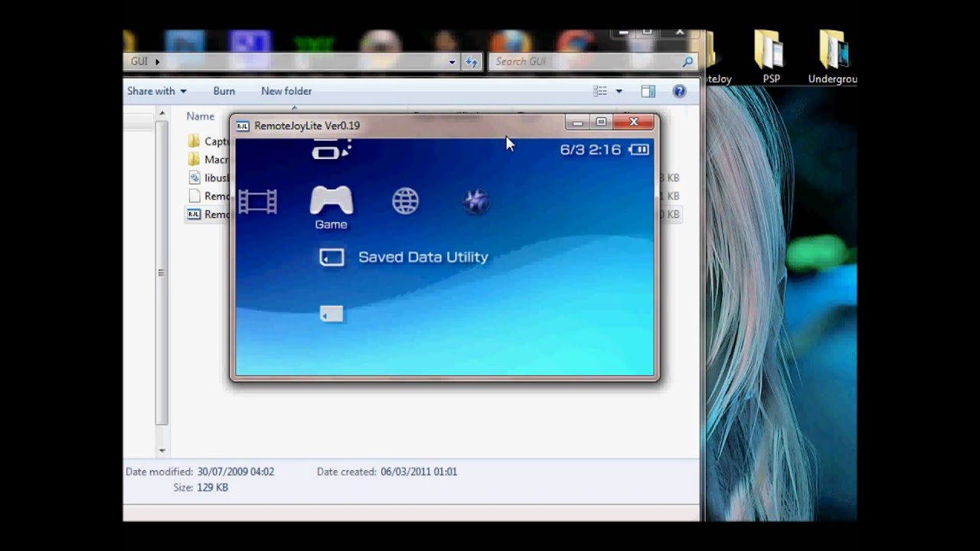Click the Explorer scrollbar up arrow

point(162,113)
